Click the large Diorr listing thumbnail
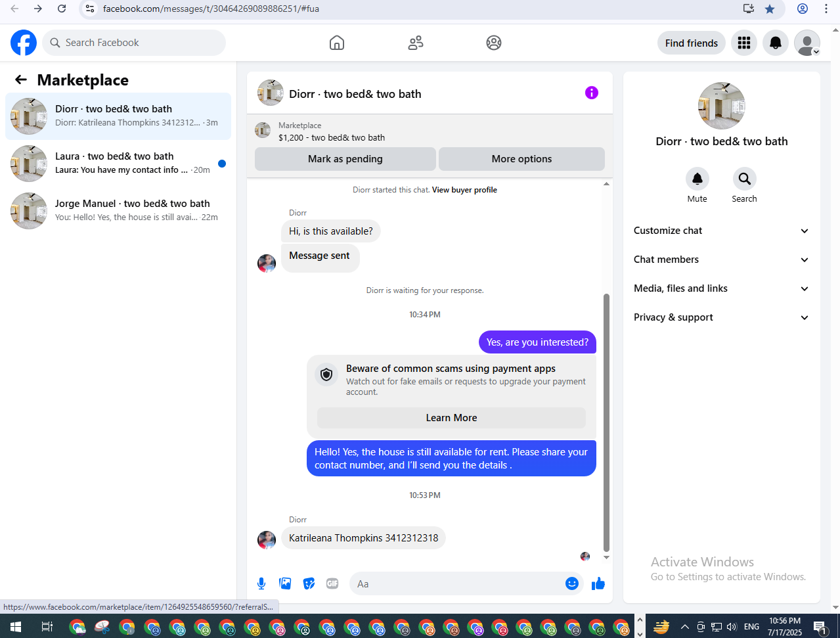Image resolution: width=840 pixels, height=638 pixels. tap(722, 106)
